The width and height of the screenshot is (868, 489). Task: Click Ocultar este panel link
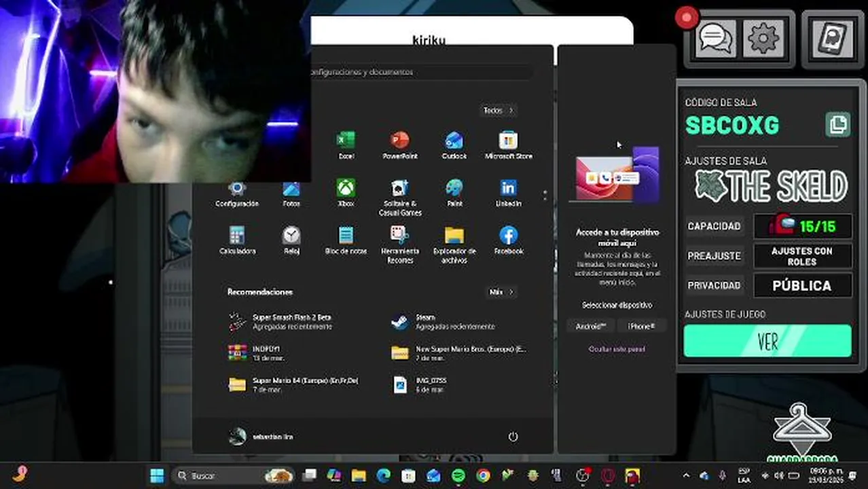(617, 349)
